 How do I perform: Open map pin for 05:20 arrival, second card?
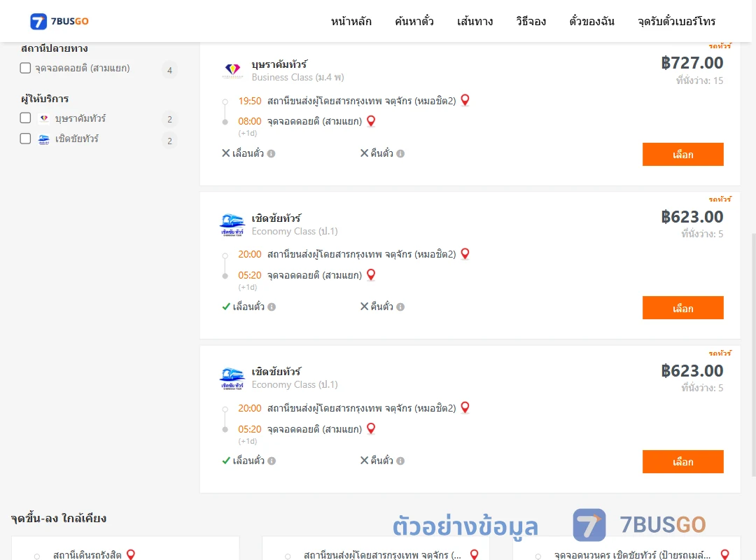pos(371,275)
